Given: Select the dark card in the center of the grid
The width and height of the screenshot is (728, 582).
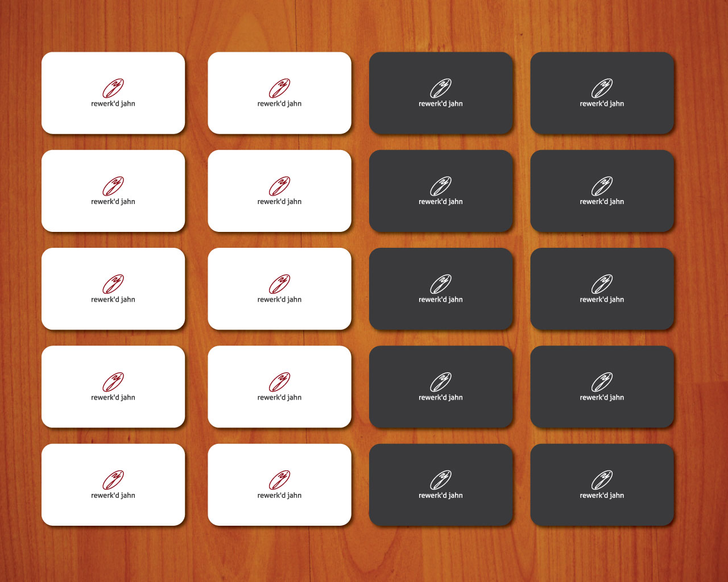Looking at the screenshot, I should click(441, 288).
